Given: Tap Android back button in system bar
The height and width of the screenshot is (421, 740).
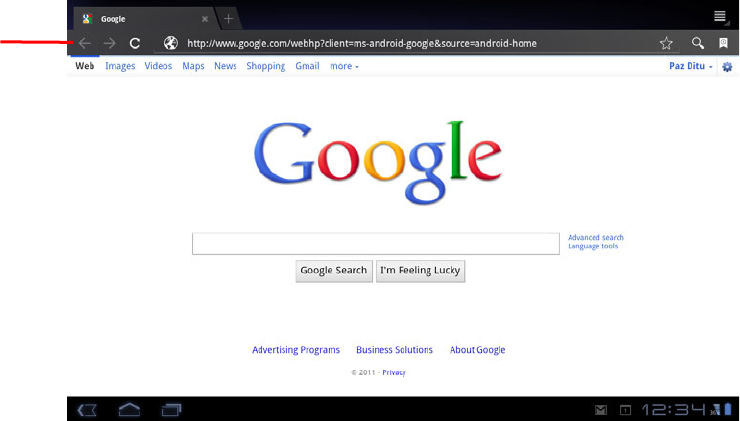Looking at the screenshot, I should pyautogui.click(x=87, y=410).
